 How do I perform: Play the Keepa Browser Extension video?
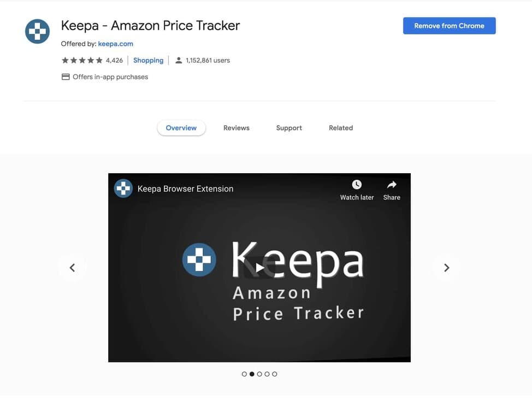(x=259, y=268)
